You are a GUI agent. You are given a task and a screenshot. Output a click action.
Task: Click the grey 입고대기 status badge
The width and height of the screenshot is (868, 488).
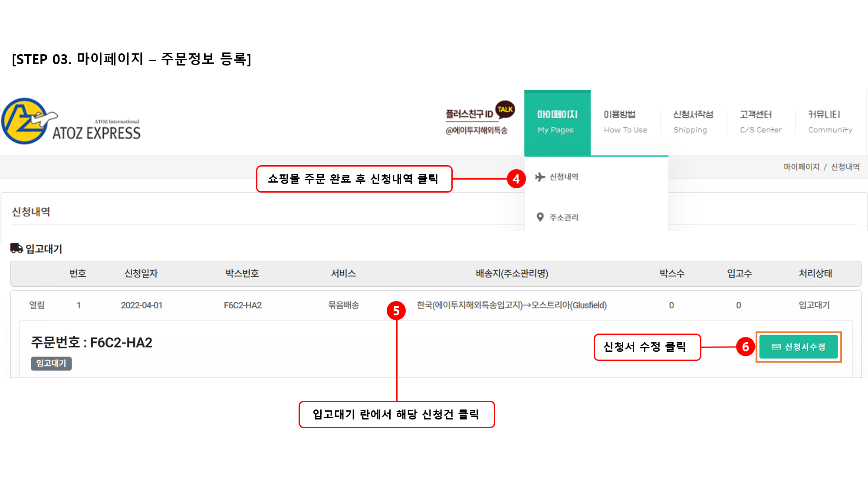tap(51, 364)
